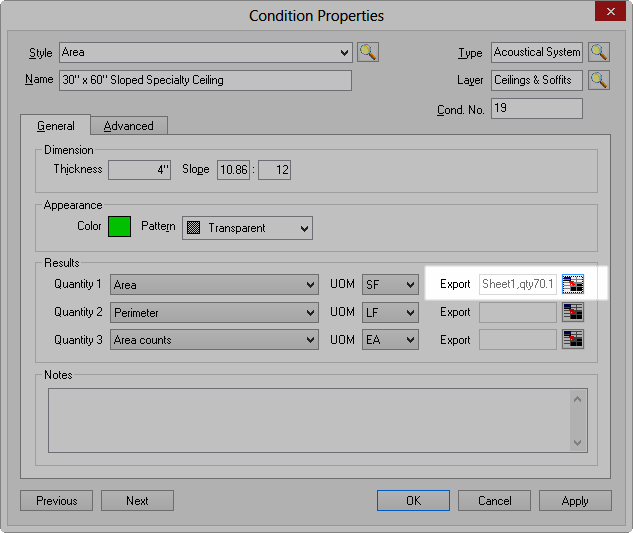Click the Type lookup magnifier icon

[599, 52]
